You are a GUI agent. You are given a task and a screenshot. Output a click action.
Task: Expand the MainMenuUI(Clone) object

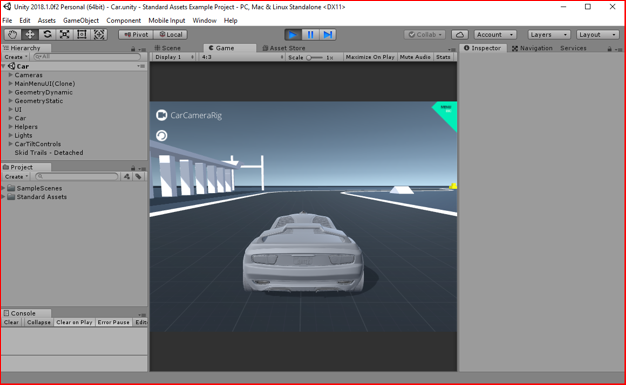(x=10, y=83)
